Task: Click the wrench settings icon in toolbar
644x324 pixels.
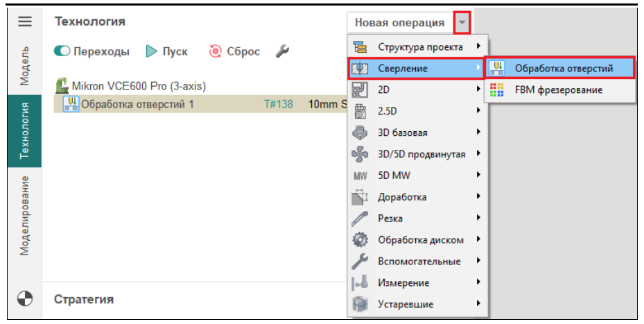Action: tap(282, 51)
